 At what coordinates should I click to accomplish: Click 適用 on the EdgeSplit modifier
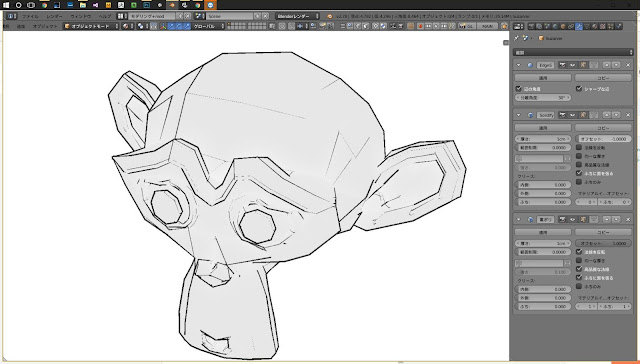(543, 78)
